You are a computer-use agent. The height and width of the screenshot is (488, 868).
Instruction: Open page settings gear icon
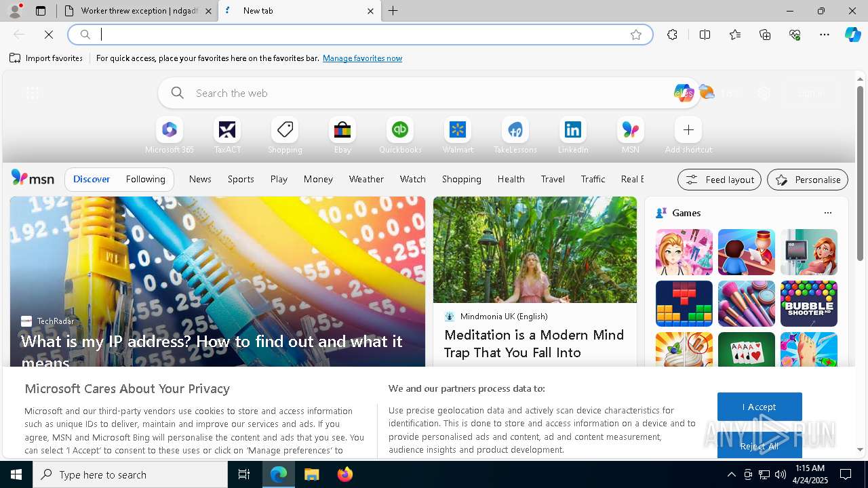click(764, 93)
